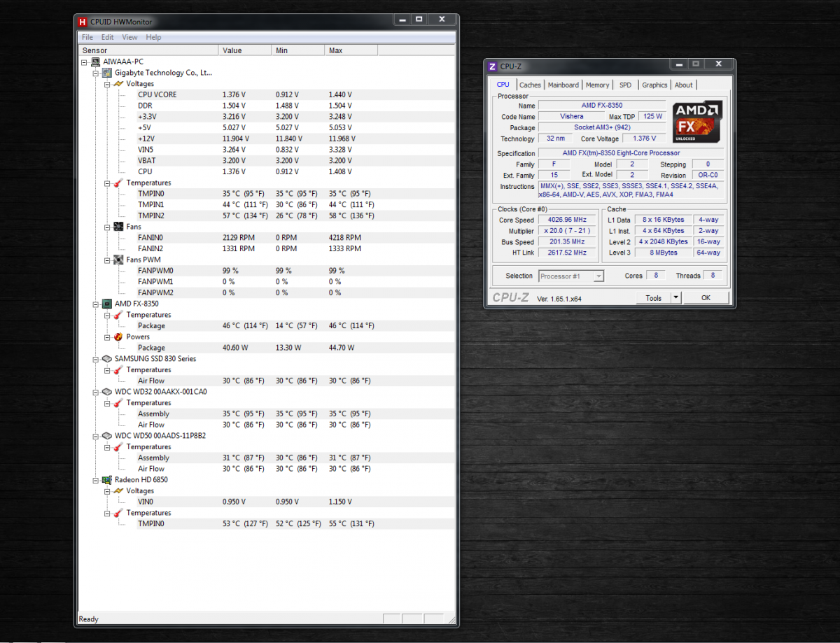Click the Max column header

coord(351,50)
